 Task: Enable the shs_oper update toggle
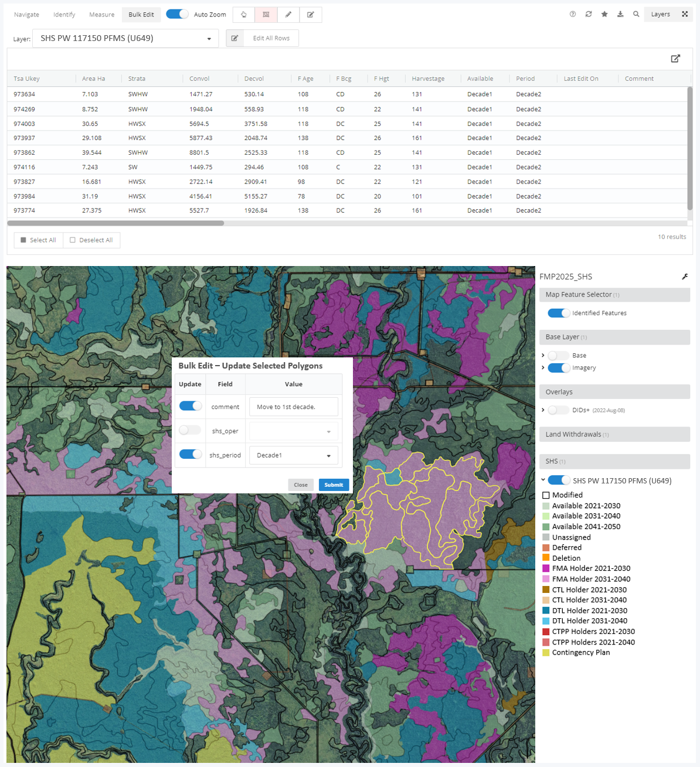(190, 430)
